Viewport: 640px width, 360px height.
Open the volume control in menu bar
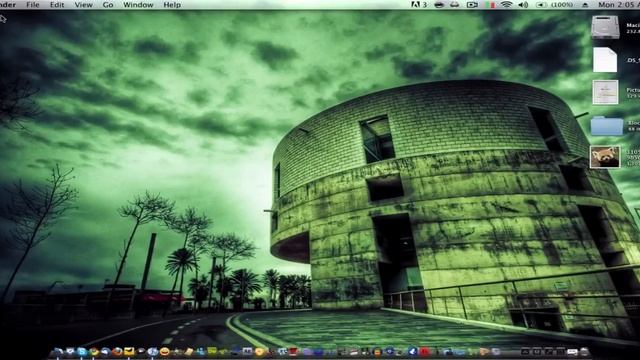523,5
